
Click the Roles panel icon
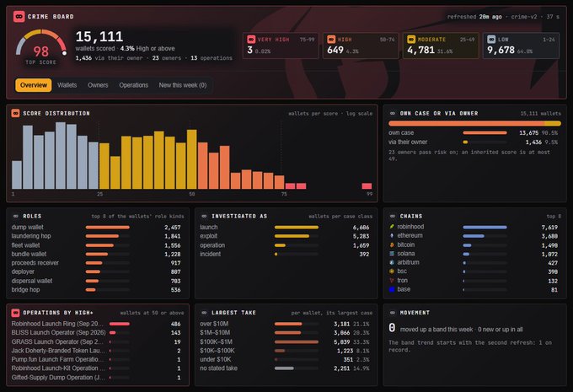pos(15,216)
